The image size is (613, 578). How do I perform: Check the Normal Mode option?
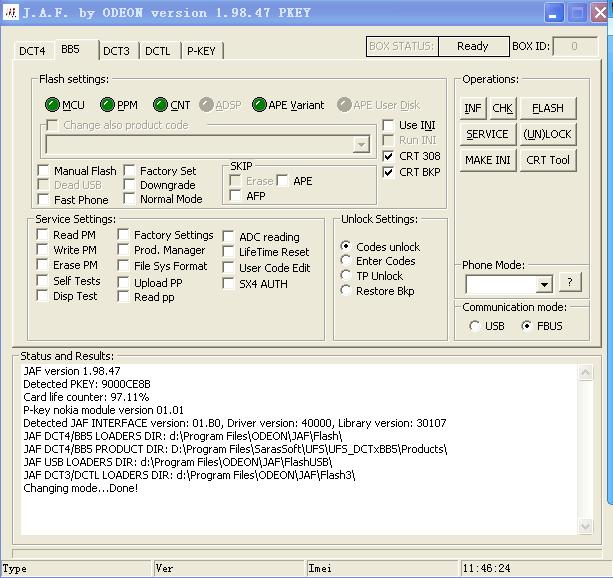[x=129, y=199]
